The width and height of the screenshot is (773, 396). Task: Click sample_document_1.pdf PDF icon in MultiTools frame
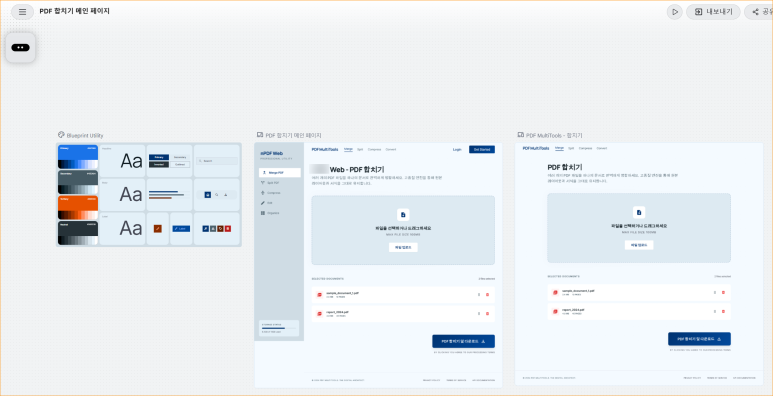556,292
